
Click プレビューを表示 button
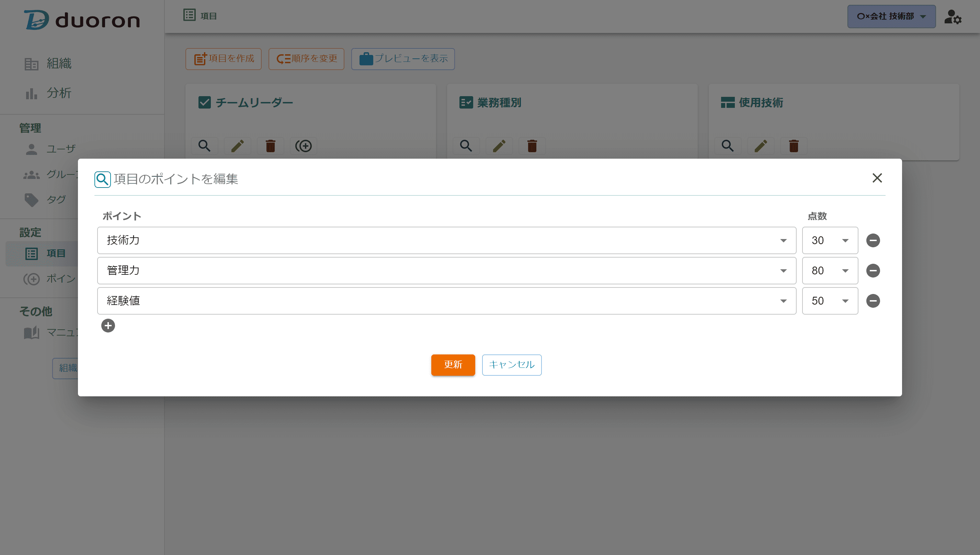pyautogui.click(x=403, y=59)
